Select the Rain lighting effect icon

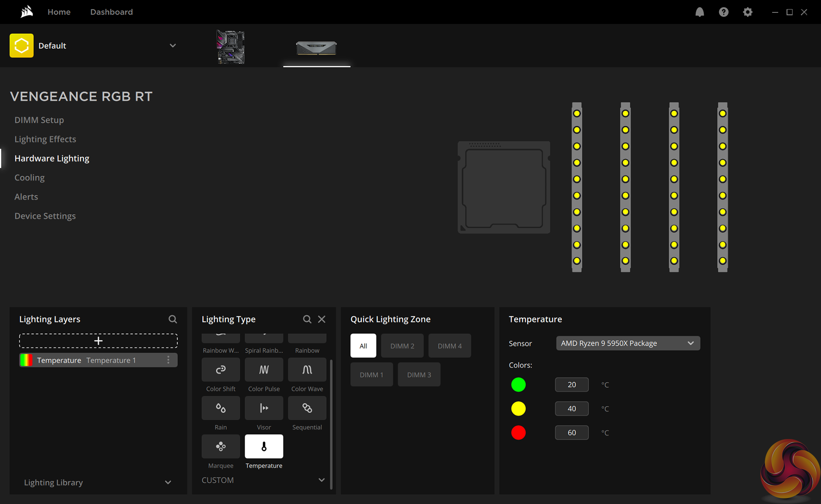[x=221, y=408]
